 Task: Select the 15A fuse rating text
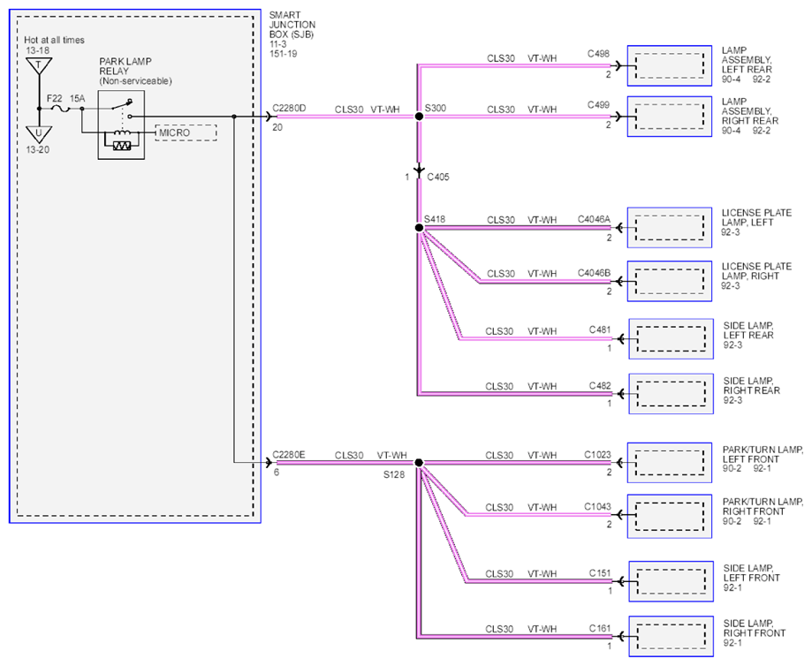(77, 98)
